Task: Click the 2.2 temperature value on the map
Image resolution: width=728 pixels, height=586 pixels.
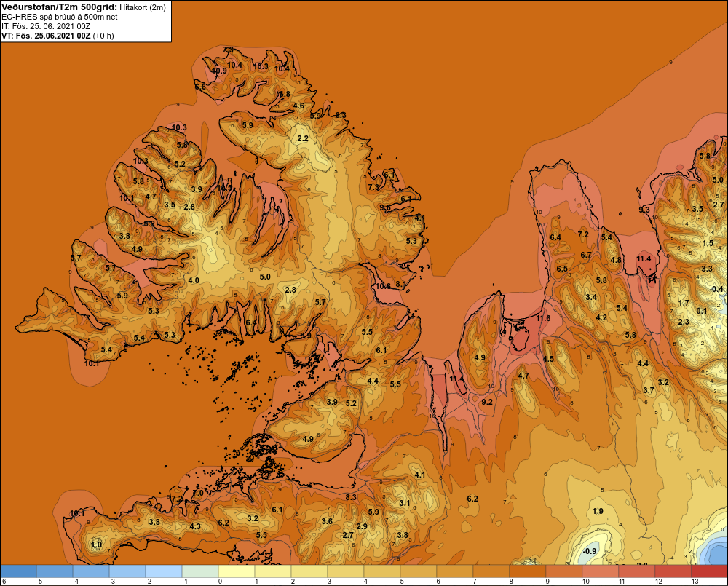Action: point(303,139)
